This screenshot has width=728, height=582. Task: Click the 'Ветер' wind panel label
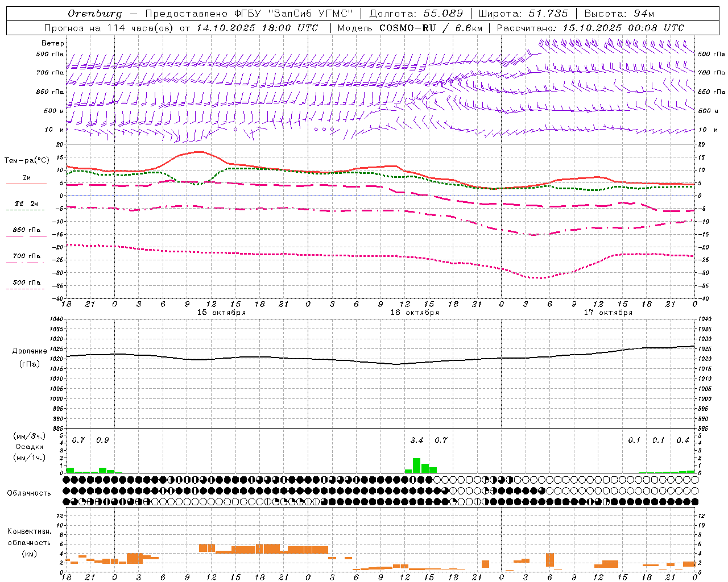pyautogui.click(x=53, y=43)
